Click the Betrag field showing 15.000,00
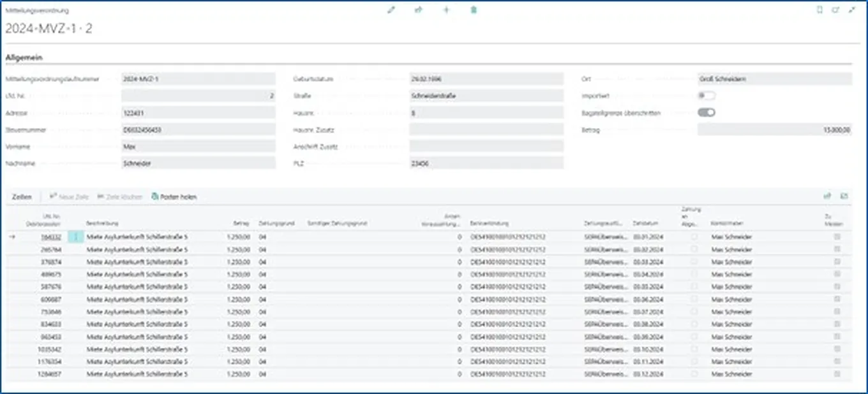 [774, 130]
